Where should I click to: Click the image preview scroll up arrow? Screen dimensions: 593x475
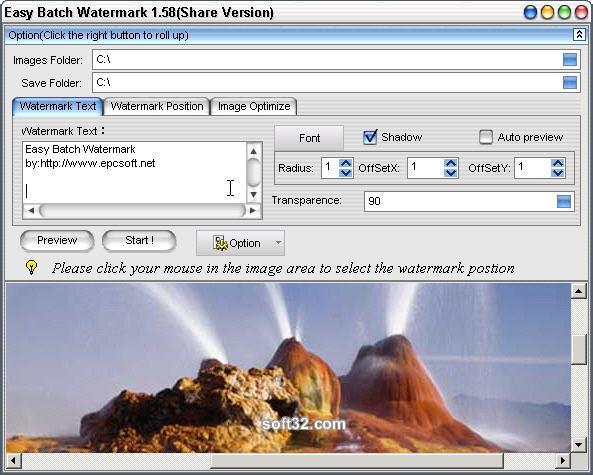(x=578, y=291)
